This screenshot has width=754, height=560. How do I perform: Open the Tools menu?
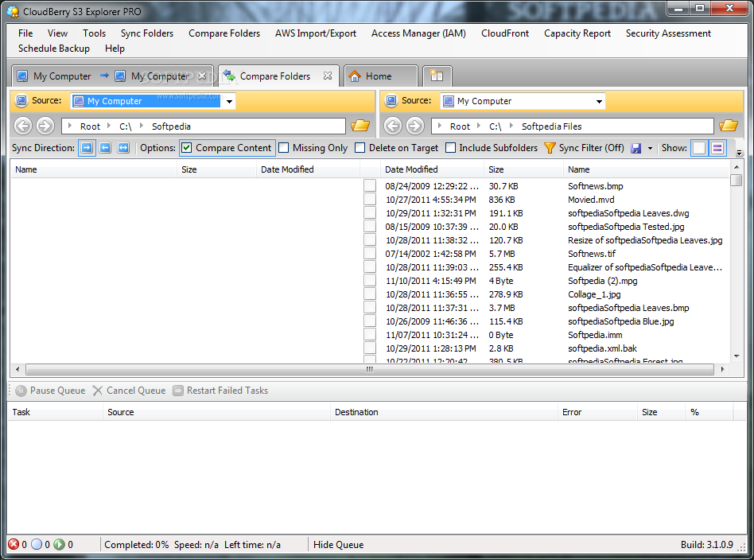(x=94, y=33)
